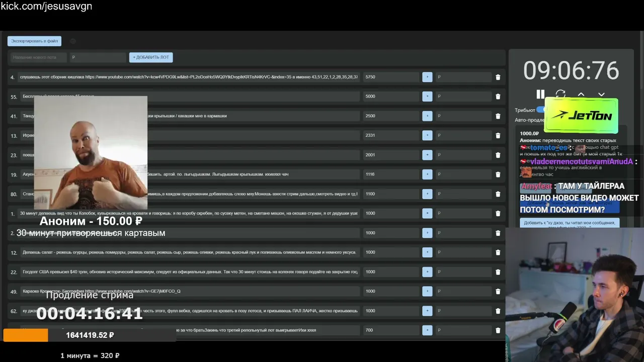Click the 09:06:76 timer display
The height and width of the screenshot is (362, 644).
571,70
